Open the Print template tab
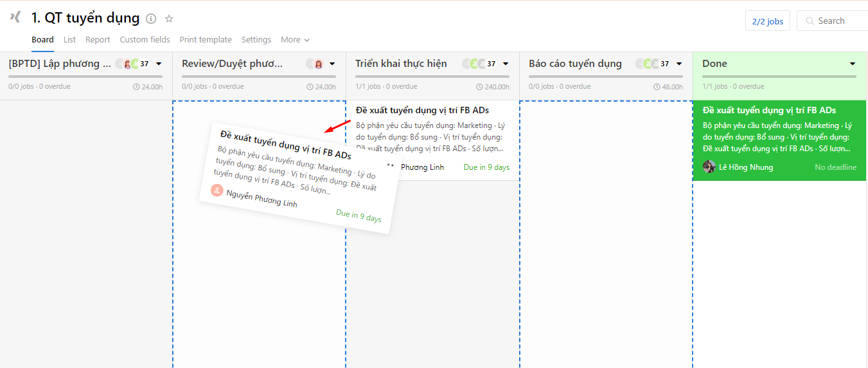The height and width of the screenshot is (368, 868). pos(206,40)
